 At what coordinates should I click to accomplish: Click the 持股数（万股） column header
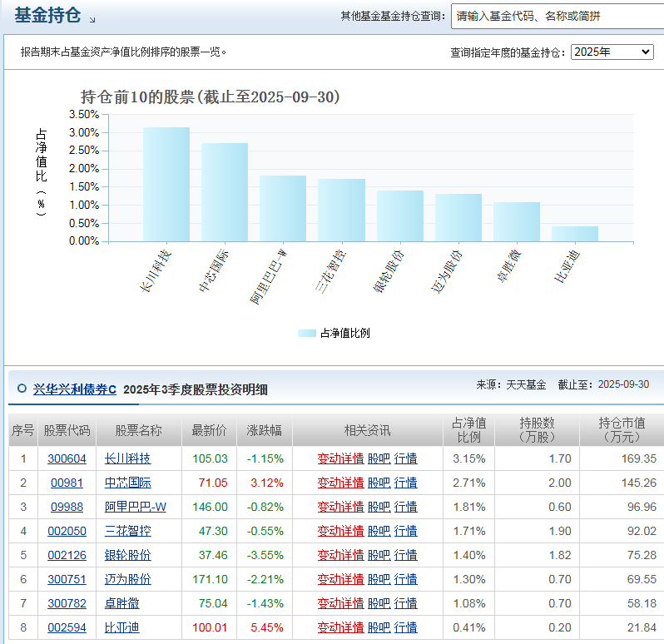[537, 430]
